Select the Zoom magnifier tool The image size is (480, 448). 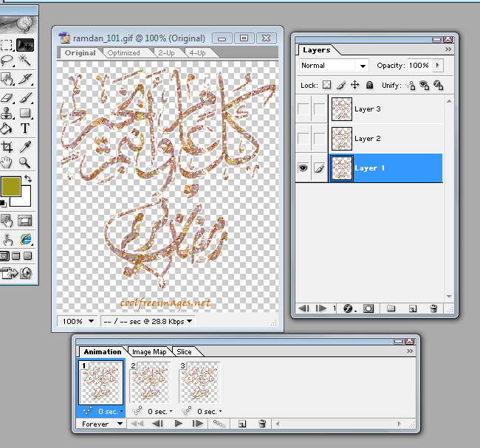click(24, 162)
